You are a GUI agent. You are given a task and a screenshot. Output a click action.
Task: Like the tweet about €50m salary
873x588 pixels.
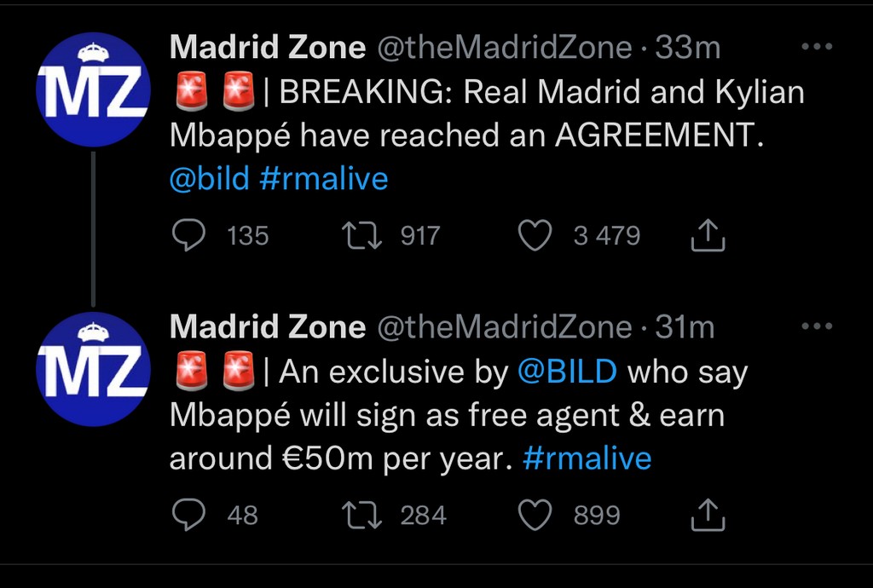[535, 515]
